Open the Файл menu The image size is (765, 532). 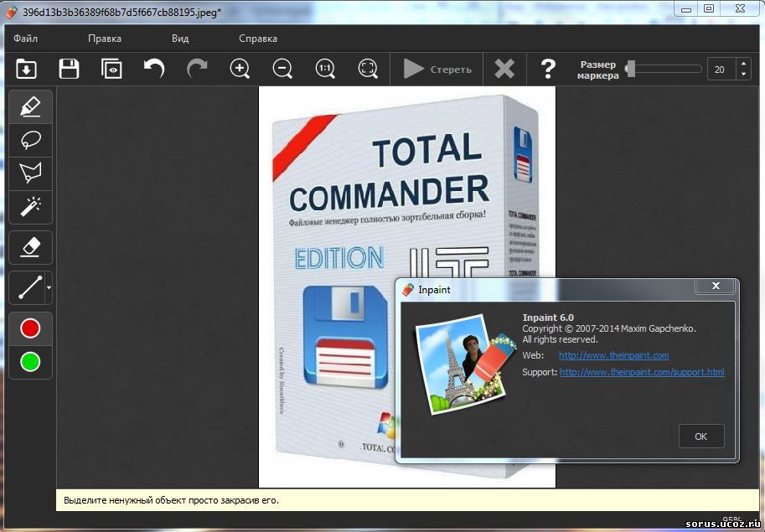point(25,39)
